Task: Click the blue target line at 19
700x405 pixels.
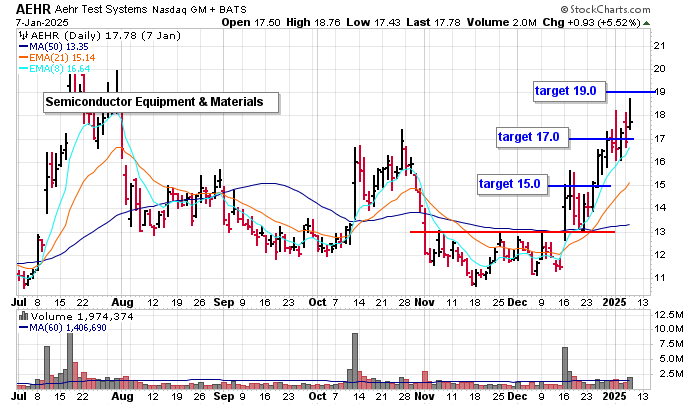Action: pyautogui.click(x=630, y=92)
